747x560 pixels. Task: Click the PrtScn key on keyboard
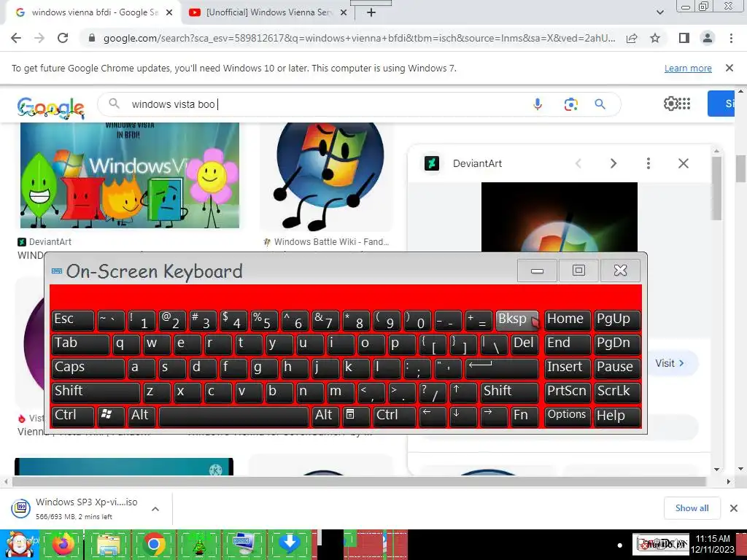[567, 392]
